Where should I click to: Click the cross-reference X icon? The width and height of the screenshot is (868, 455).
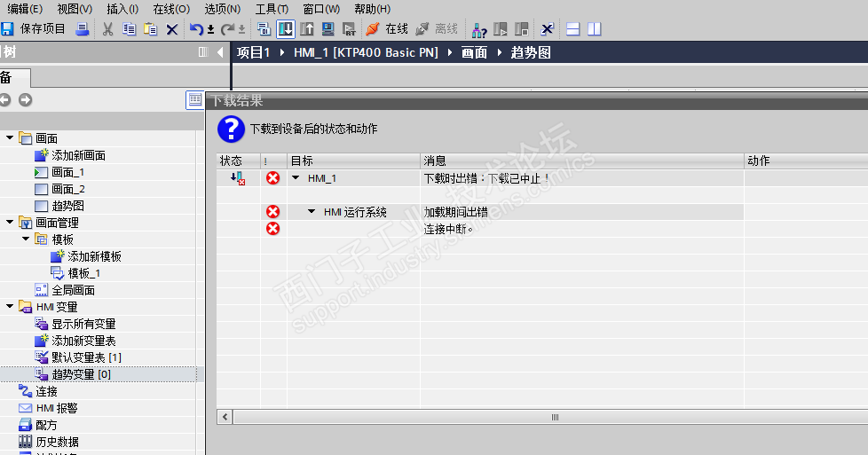(x=547, y=28)
